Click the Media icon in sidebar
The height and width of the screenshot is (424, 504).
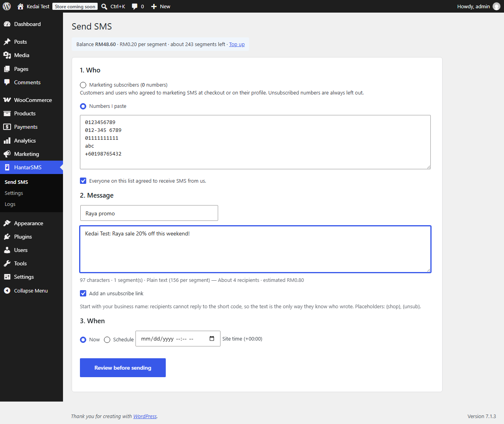(x=7, y=55)
